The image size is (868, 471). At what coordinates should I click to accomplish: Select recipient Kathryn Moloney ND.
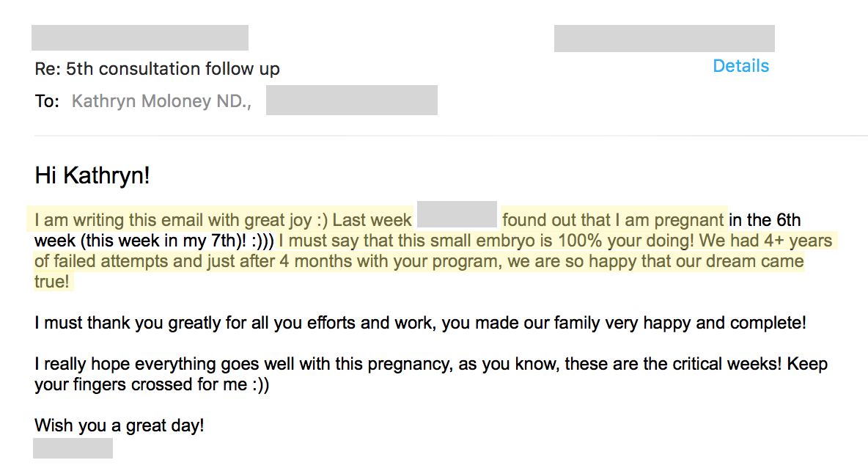pos(161,101)
